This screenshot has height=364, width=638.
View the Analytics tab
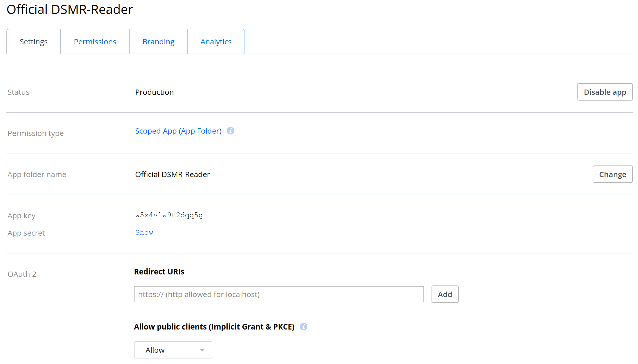pos(216,41)
